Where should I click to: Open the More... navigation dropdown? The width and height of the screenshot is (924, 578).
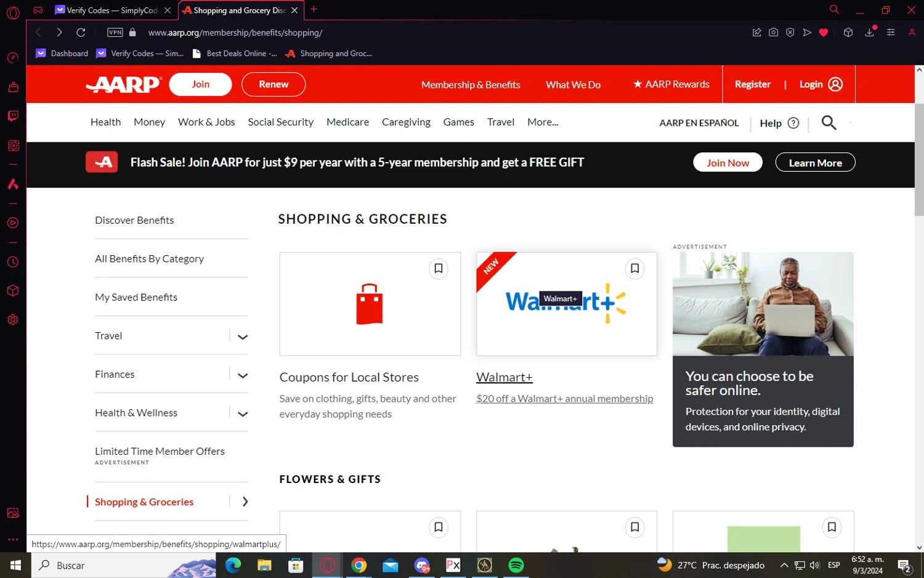[x=543, y=122]
